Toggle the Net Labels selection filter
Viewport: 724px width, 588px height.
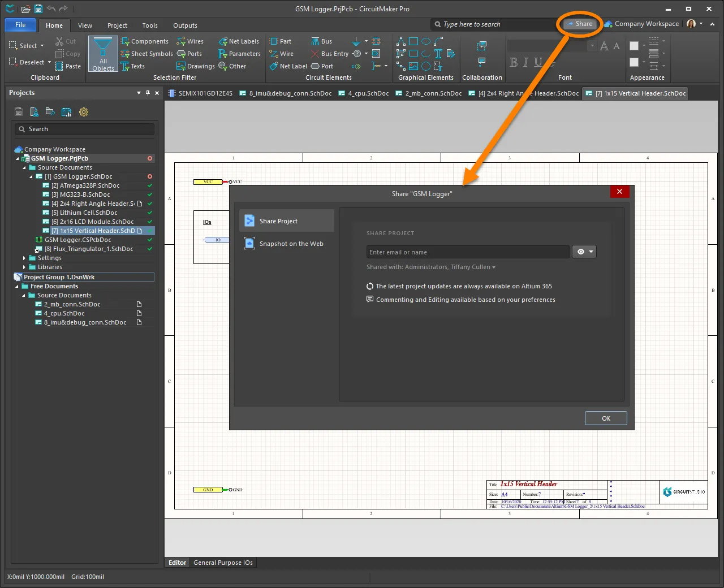239,41
